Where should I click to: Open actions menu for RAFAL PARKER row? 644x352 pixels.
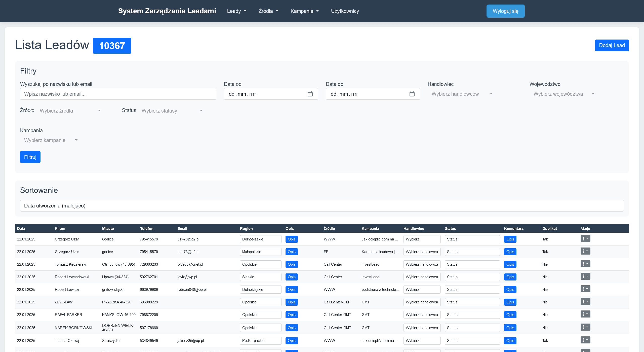(x=585, y=314)
